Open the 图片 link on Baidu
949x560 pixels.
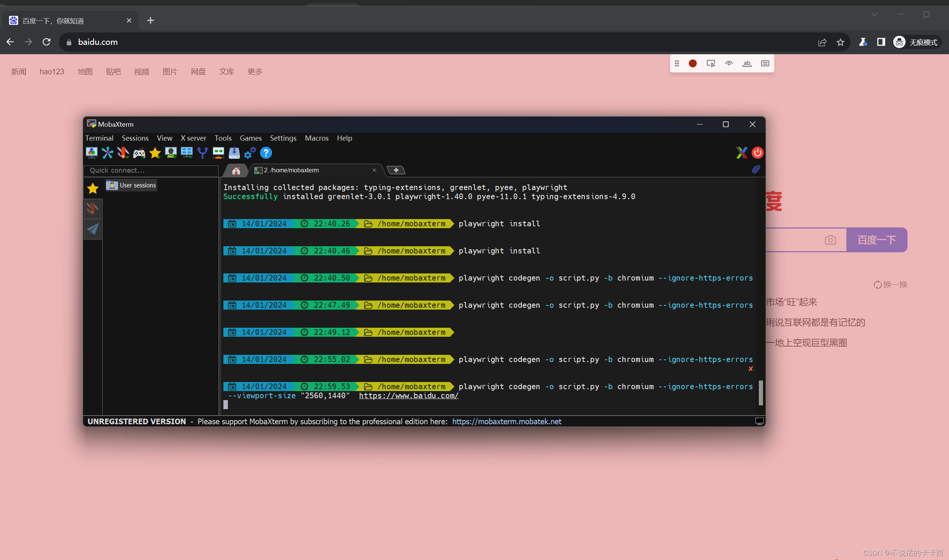(170, 72)
